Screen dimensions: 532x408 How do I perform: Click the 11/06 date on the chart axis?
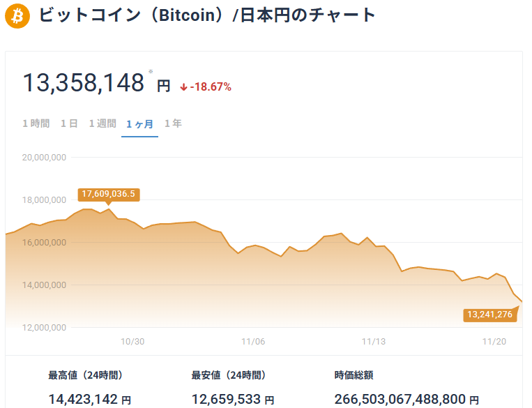(x=253, y=341)
